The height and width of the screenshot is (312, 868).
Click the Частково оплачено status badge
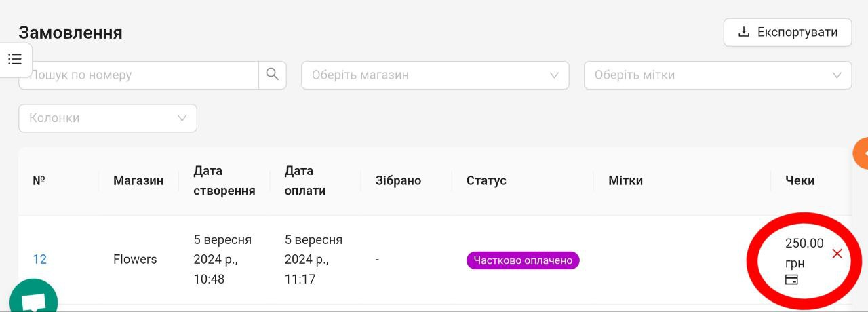(523, 260)
